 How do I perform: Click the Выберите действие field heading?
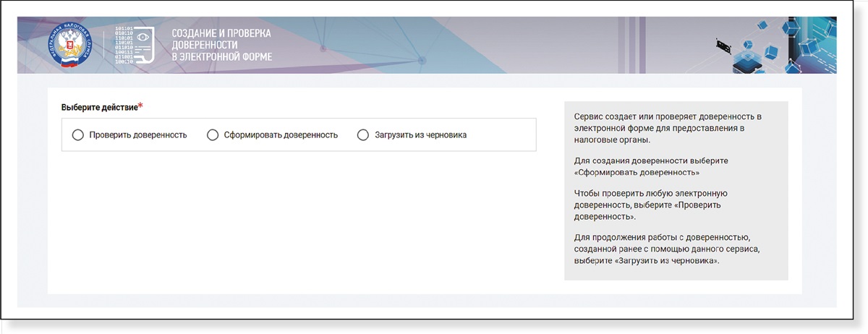pyautogui.click(x=99, y=108)
